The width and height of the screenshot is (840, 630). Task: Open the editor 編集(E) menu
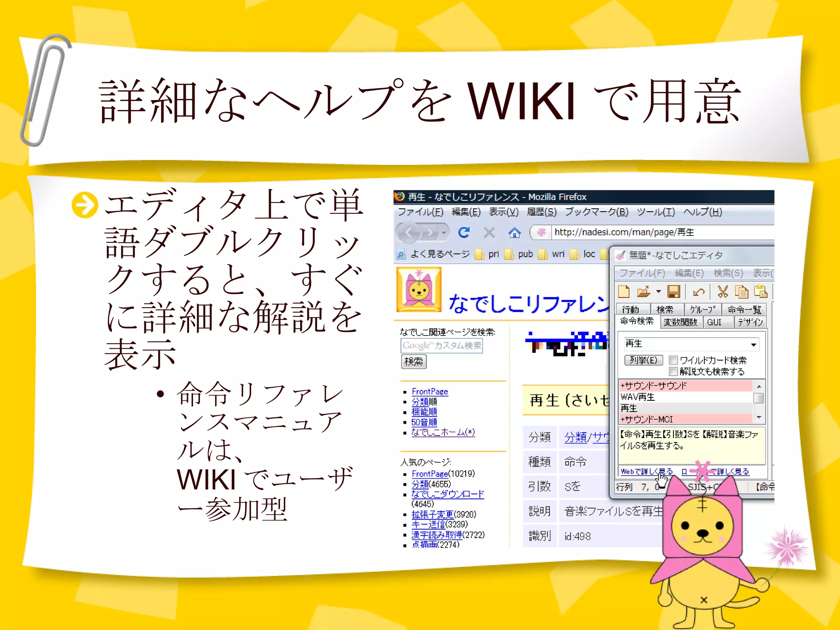[x=689, y=273]
